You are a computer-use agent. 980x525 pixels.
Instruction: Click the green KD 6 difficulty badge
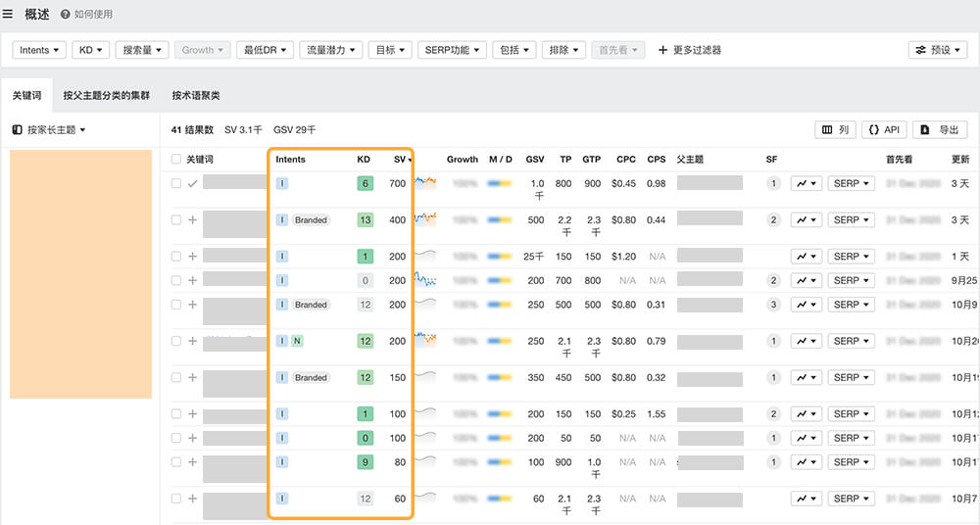(x=365, y=183)
